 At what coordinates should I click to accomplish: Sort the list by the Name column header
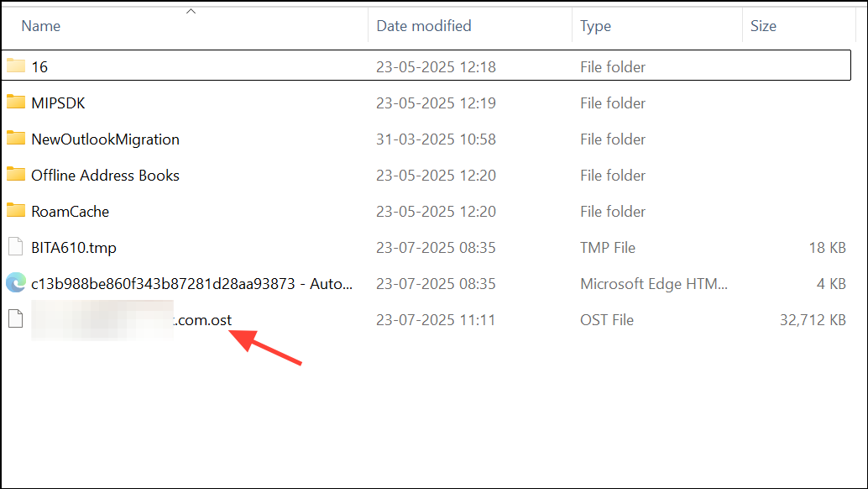tap(41, 26)
